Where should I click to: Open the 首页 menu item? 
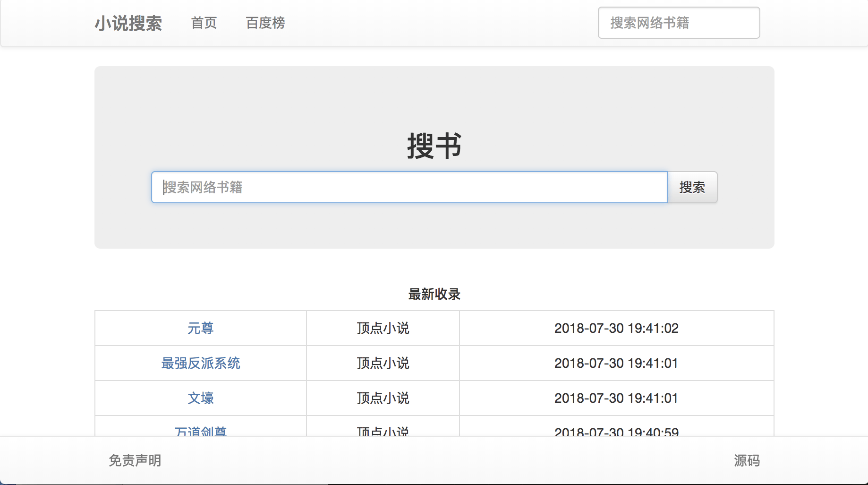[x=204, y=23]
